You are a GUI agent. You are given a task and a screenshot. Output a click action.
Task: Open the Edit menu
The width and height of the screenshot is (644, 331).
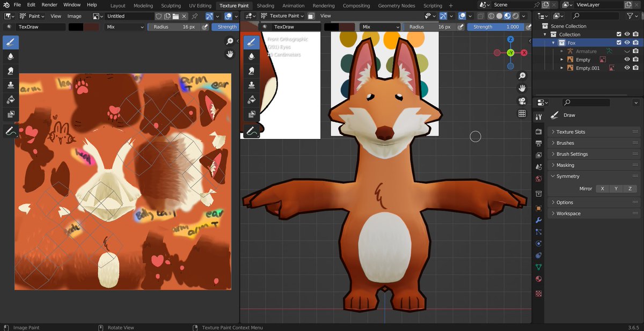point(31,5)
